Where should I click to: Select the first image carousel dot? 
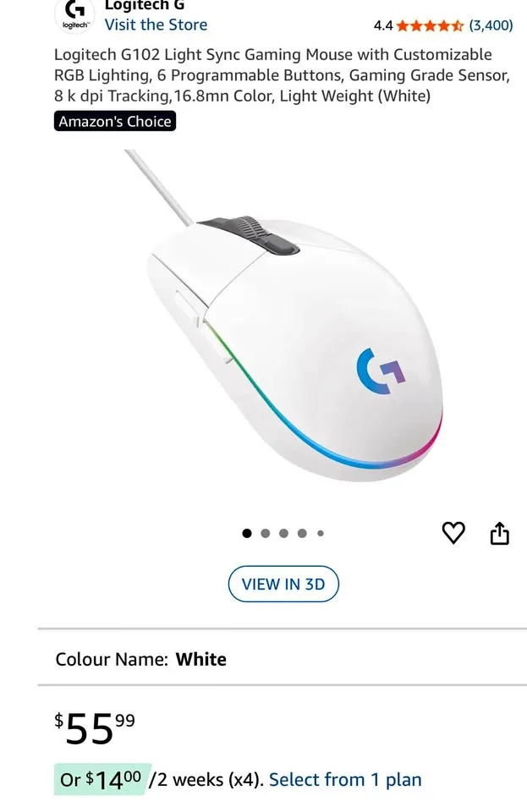[x=247, y=533]
